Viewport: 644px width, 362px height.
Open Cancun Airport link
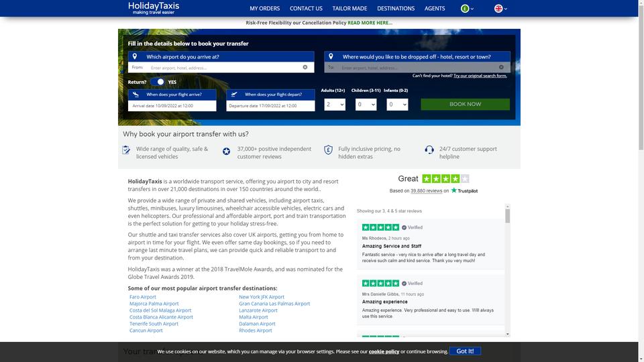[x=146, y=330]
